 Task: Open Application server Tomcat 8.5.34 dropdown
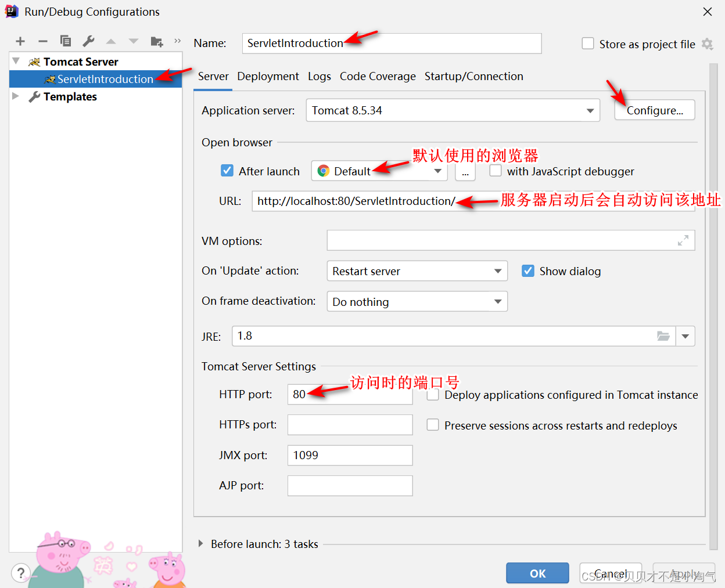click(x=453, y=110)
